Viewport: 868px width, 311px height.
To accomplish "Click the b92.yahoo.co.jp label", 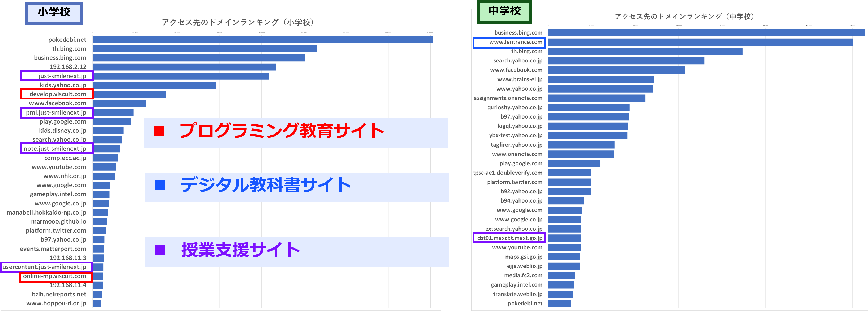I will pyautogui.click(x=522, y=191).
